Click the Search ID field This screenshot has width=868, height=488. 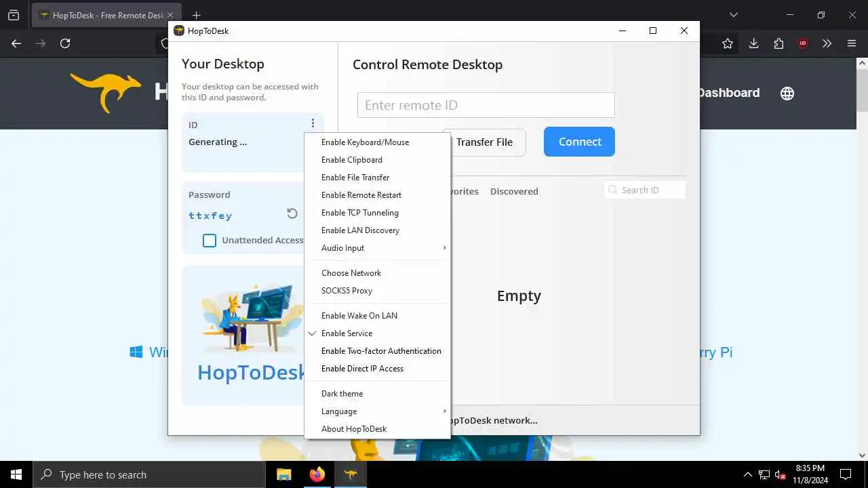[x=645, y=190]
